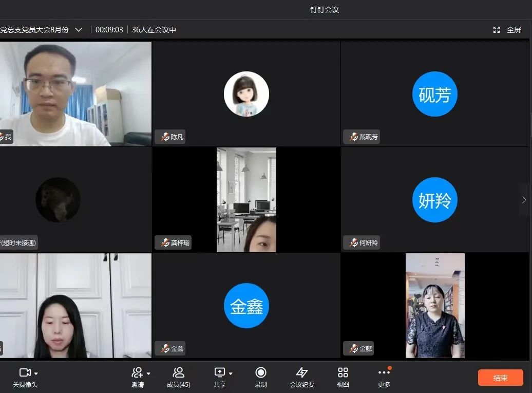The height and width of the screenshot is (393, 532).
Task: Go to next page of participants arrow
Action: tap(524, 200)
